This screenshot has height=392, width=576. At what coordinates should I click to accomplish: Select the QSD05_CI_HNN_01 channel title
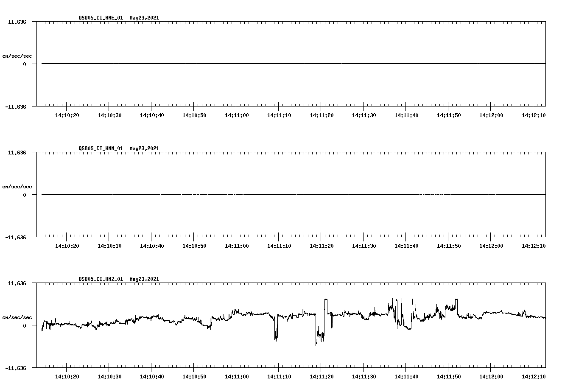[101, 148]
